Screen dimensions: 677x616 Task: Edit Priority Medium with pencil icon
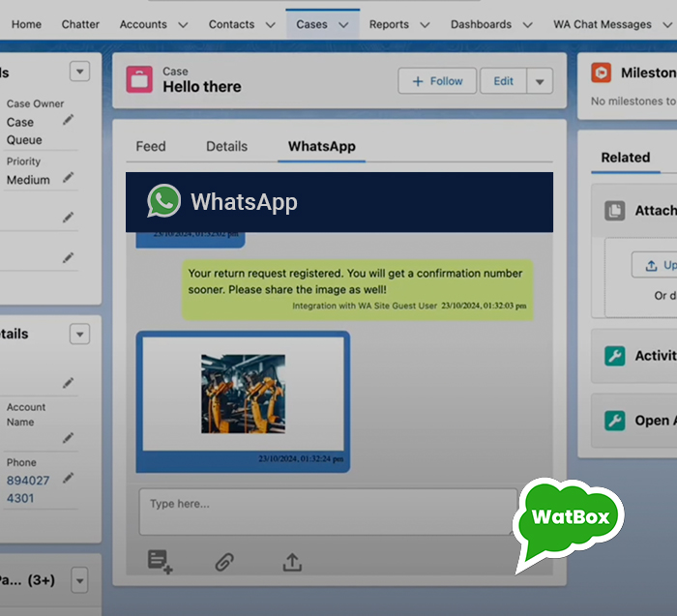(x=69, y=177)
